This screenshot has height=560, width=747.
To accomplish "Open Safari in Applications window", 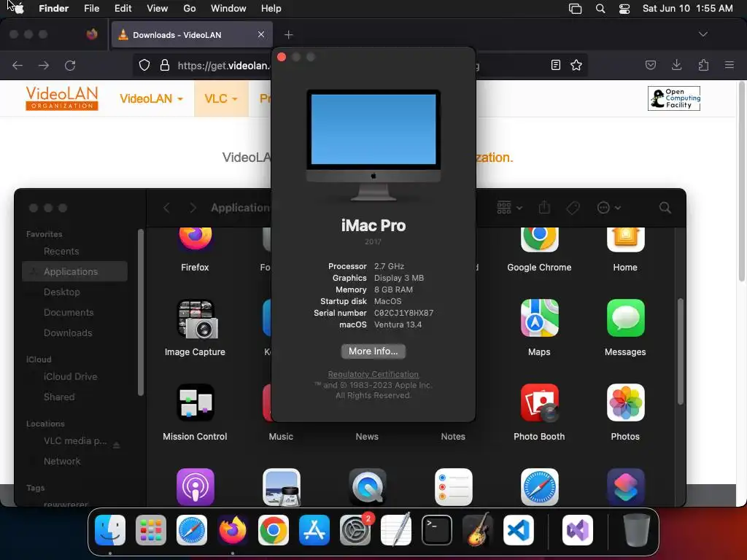I will coord(539,486).
